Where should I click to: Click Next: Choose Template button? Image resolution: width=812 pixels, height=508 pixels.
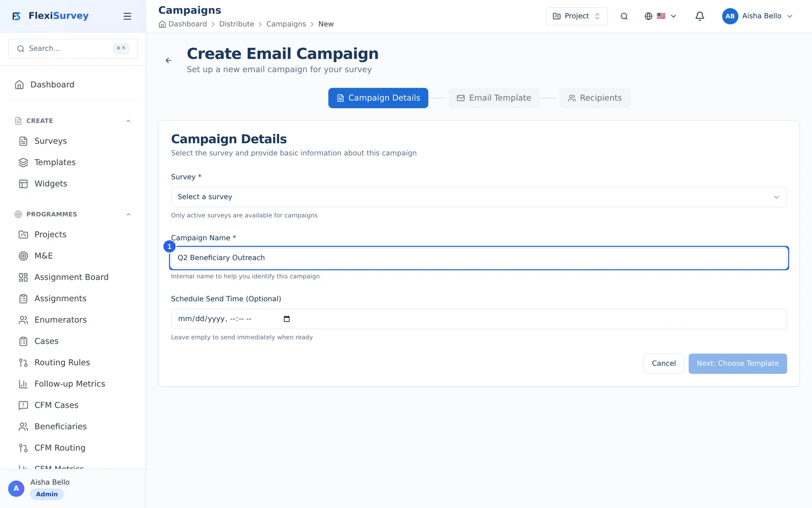(737, 364)
